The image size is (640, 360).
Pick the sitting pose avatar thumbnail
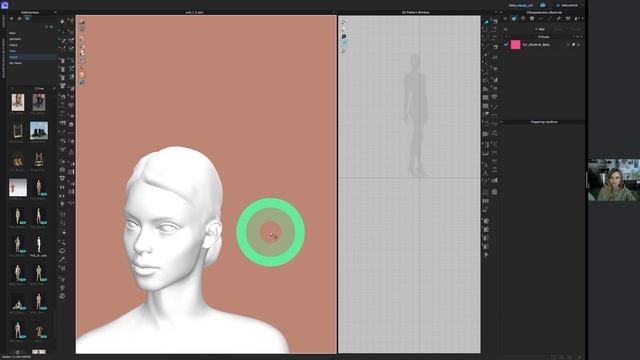click(18, 303)
